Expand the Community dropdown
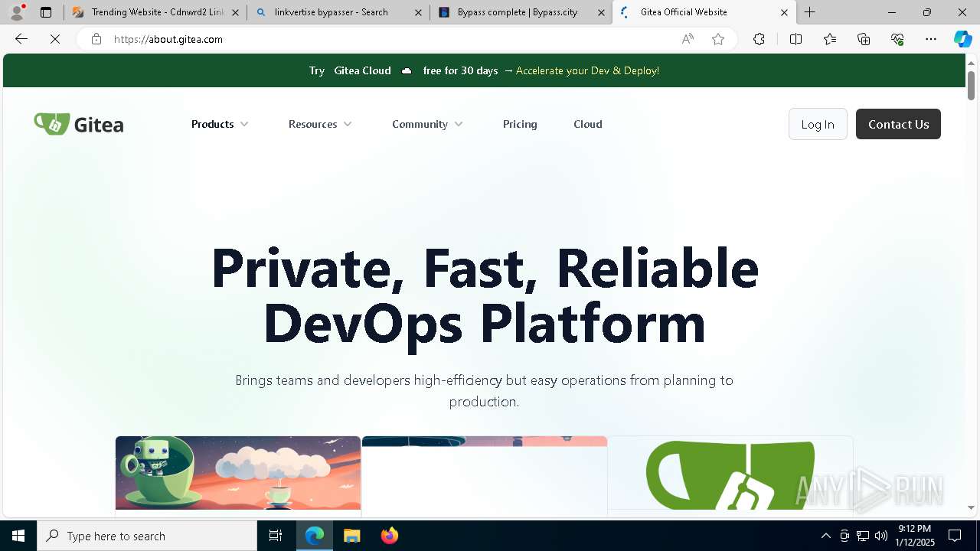The image size is (980, 551). (x=427, y=124)
